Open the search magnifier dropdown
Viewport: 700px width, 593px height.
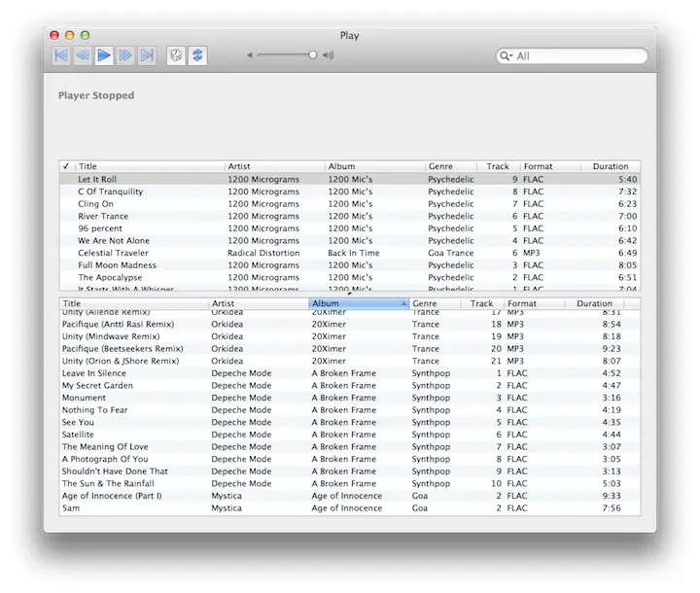click(507, 55)
